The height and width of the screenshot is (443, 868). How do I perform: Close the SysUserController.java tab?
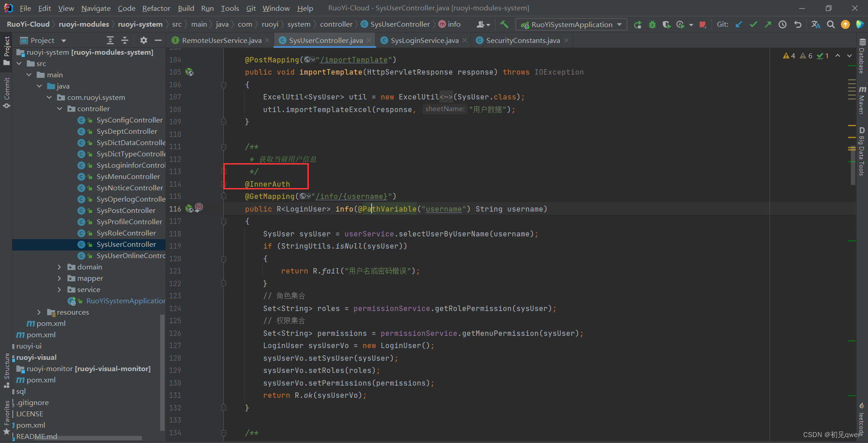(x=369, y=40)
